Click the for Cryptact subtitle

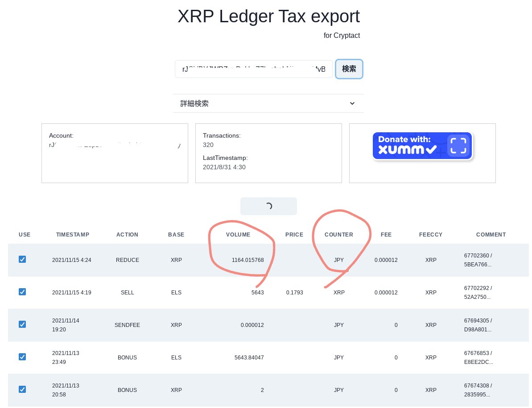pos(342,36)
